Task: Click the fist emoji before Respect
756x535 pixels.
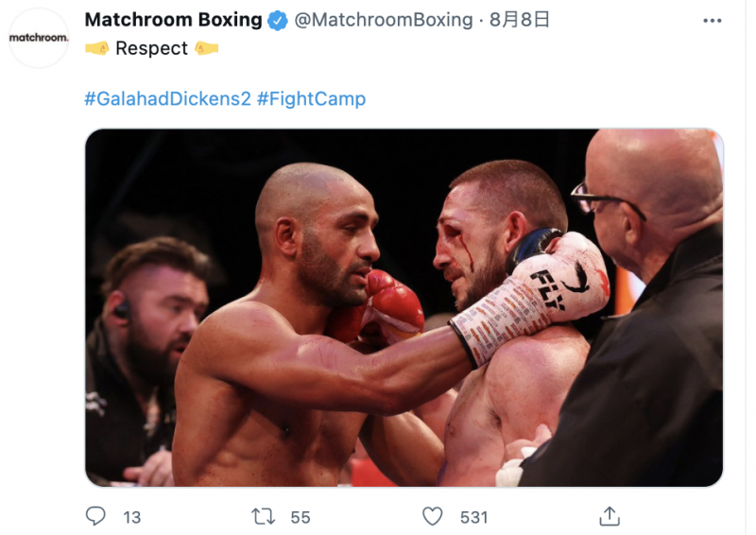Action: pos(97,48)
